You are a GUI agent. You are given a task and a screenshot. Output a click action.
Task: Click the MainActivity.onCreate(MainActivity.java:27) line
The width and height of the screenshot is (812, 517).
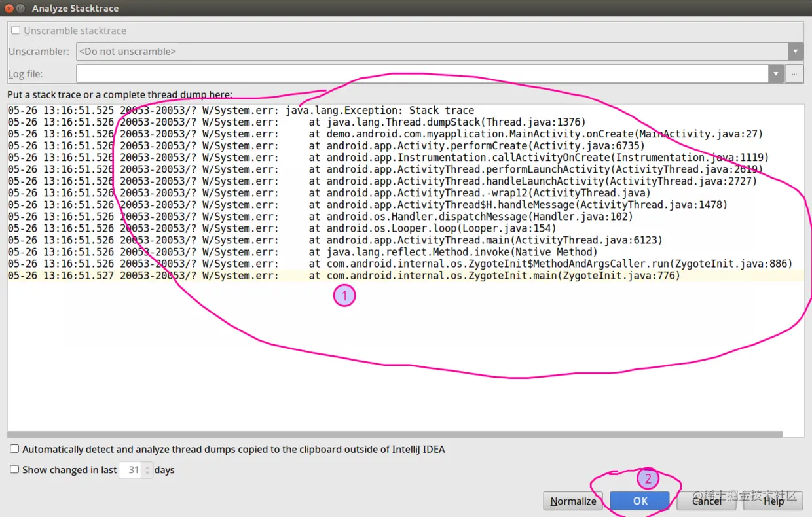pos(386,134)
